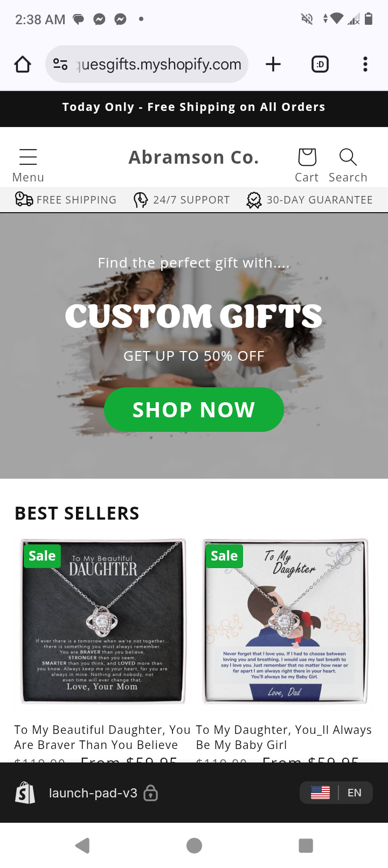This screenshot has width=388, height=868.
Task: Open the EN language selector
Action: coord(336,793)
